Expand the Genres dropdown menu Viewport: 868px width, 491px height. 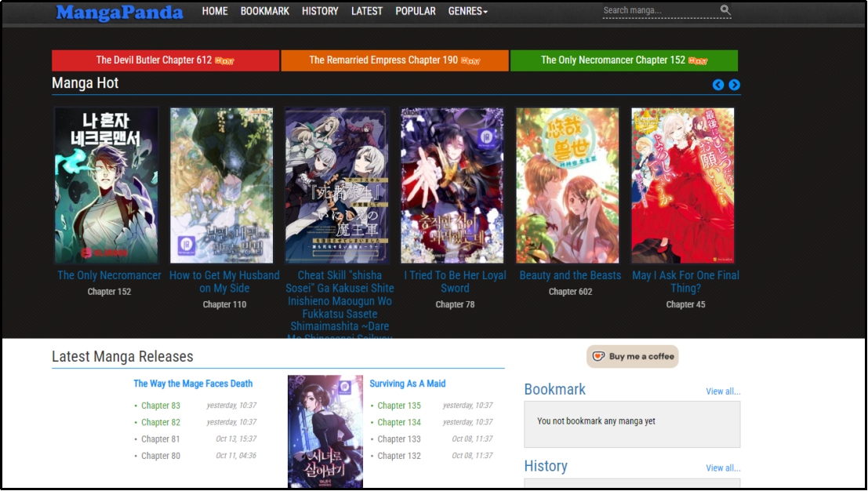(x=467, y=11)
